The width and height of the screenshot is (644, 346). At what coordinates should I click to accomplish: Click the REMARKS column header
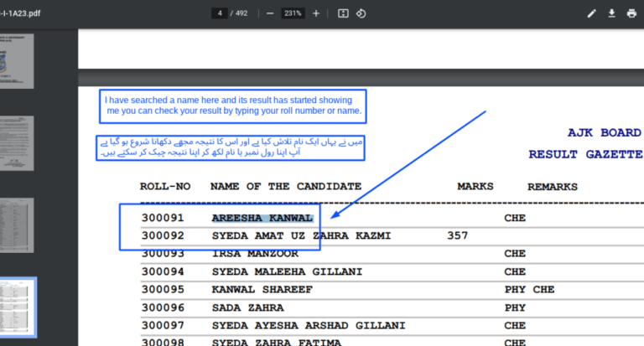(553, 187)
